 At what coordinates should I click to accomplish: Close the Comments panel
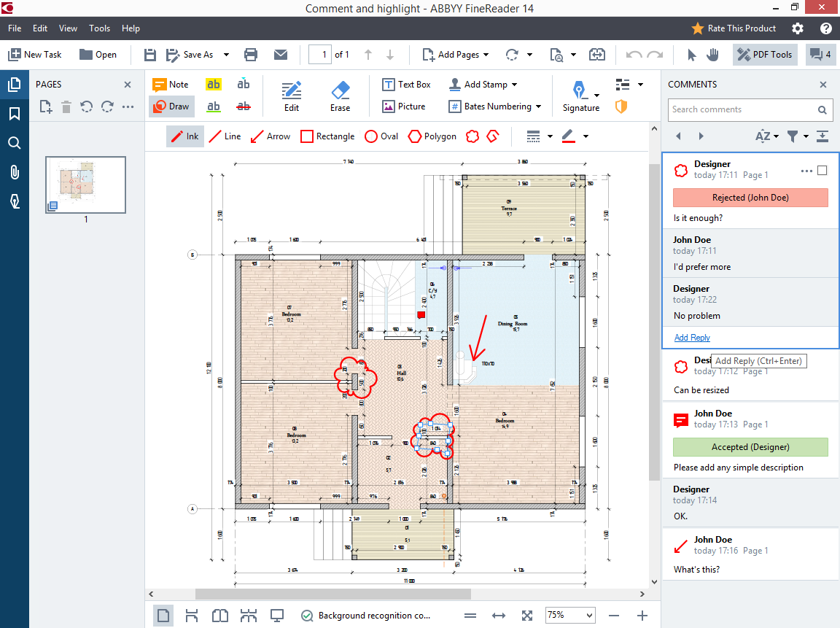(x=823, y=84)
